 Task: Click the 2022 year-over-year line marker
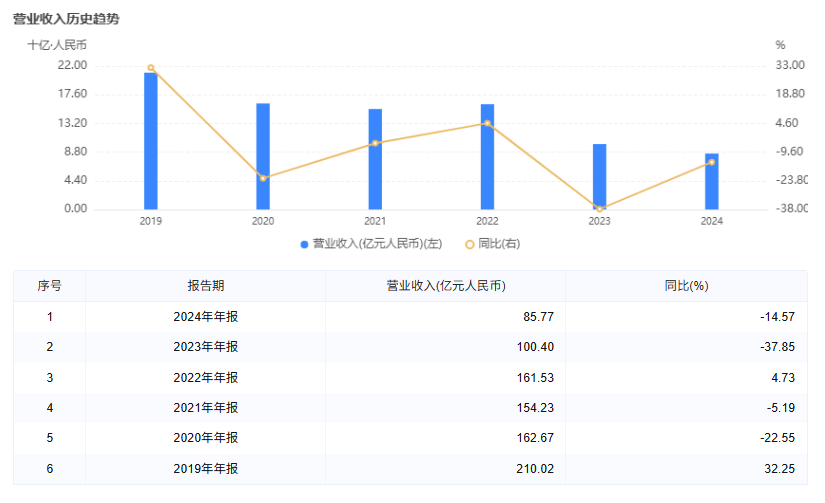pos(487,124)
